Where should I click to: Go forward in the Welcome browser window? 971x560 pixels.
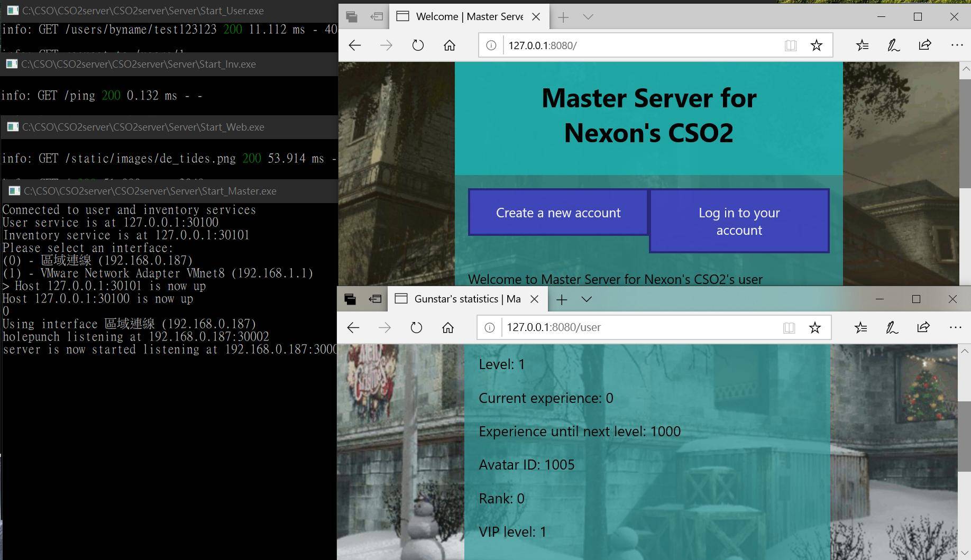pos(387,45)
